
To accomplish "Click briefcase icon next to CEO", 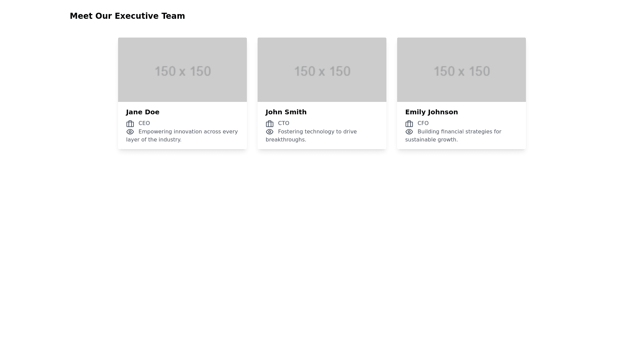I will click(x=130, y=124).
